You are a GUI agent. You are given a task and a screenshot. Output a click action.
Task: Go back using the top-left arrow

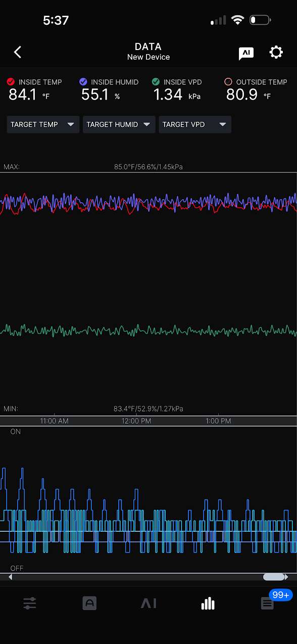[18, 52]
